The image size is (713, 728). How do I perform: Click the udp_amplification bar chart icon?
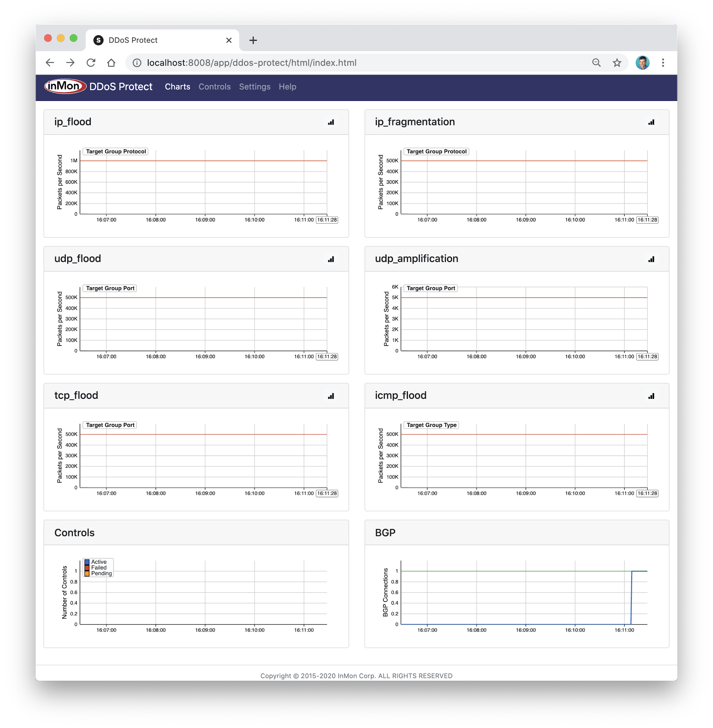[x=651, y=259]
